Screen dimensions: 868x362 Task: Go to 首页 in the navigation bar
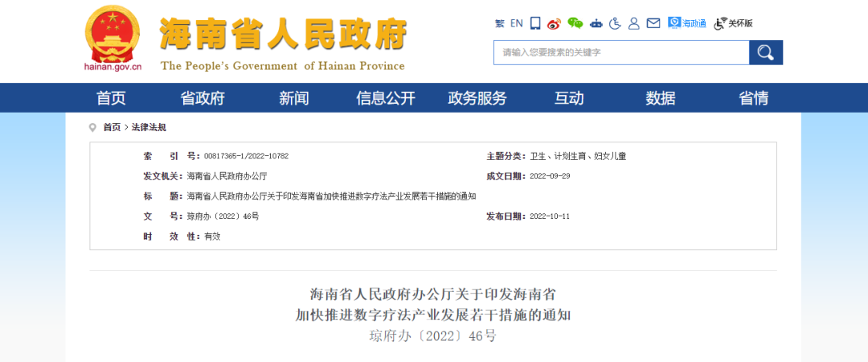point(111,98)
